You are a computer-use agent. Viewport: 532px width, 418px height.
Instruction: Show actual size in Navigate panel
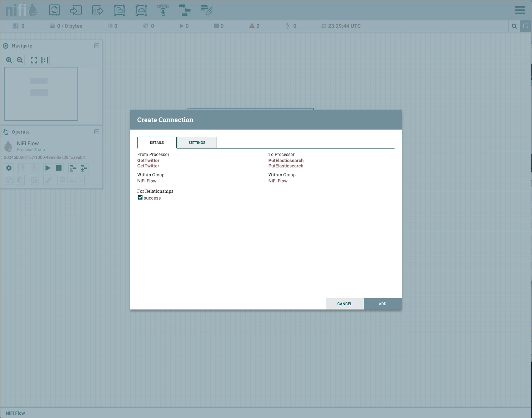45,60
